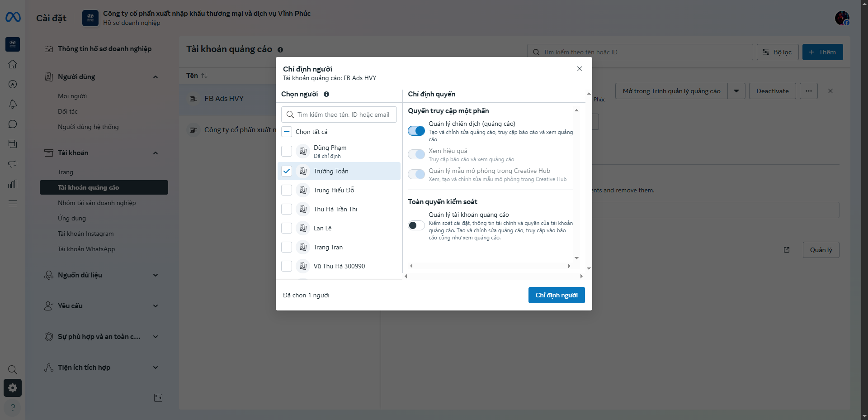Click the help question mark icon
The image size is (868, 420).
tap(13, 407)
